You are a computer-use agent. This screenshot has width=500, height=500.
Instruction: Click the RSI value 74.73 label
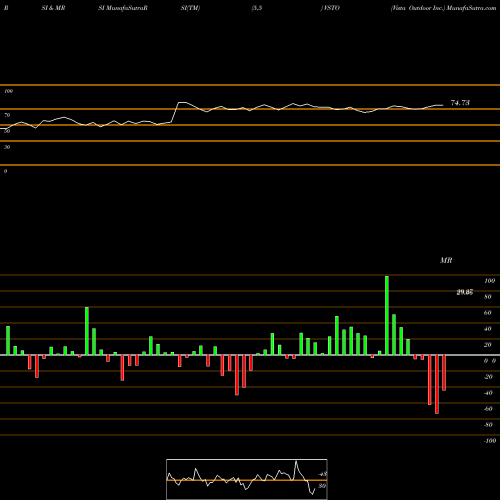point(460,103)
